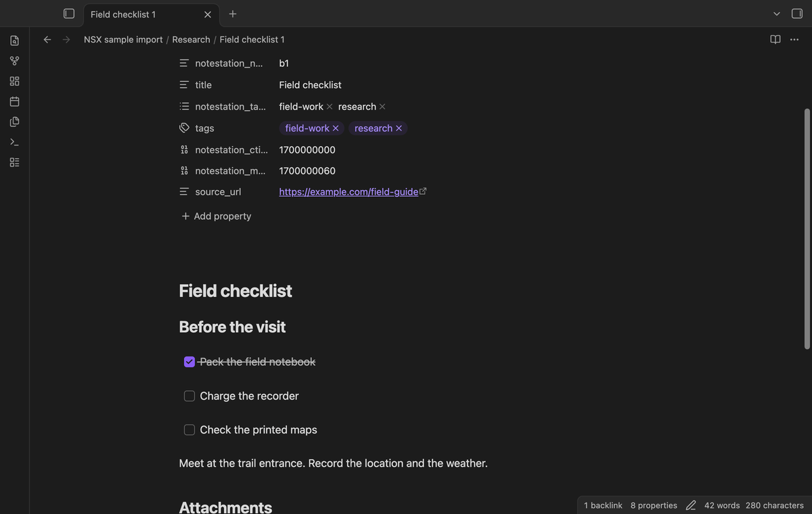The image size is (812, 514).
Task: Toggle the right sidebar panel icon
Action: (797, 14)
